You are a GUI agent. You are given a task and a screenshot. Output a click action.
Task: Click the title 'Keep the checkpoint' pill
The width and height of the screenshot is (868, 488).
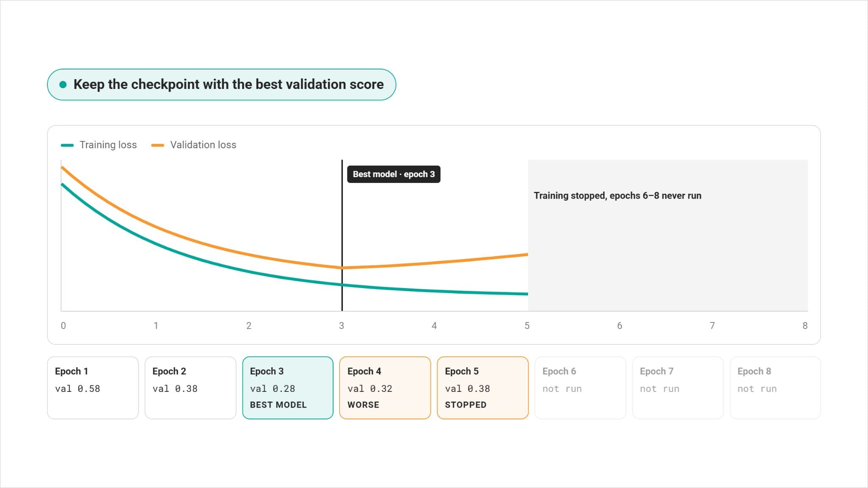tap(222, 85)
